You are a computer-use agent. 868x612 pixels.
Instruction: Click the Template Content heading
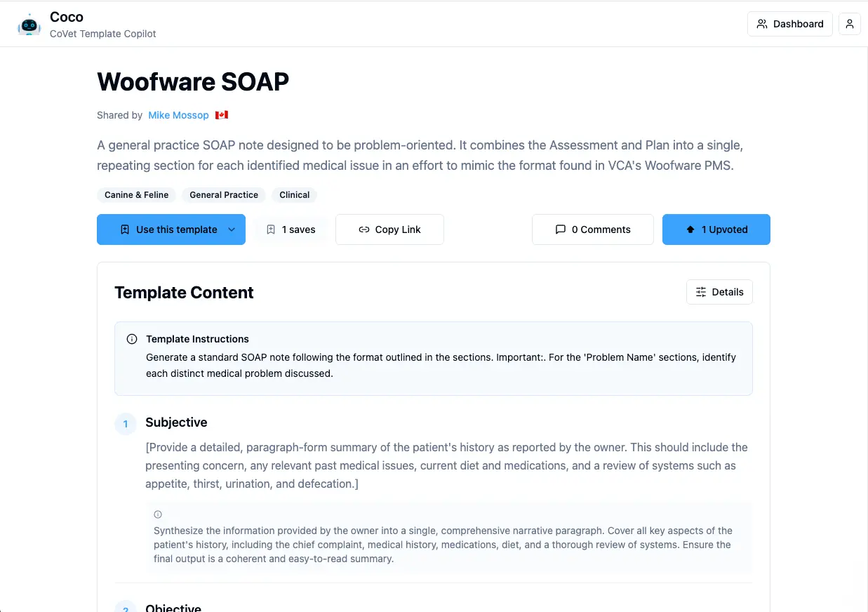point(184,293)
